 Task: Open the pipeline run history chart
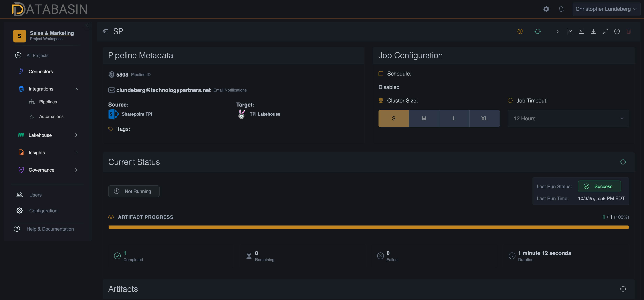tap(570, 31)
